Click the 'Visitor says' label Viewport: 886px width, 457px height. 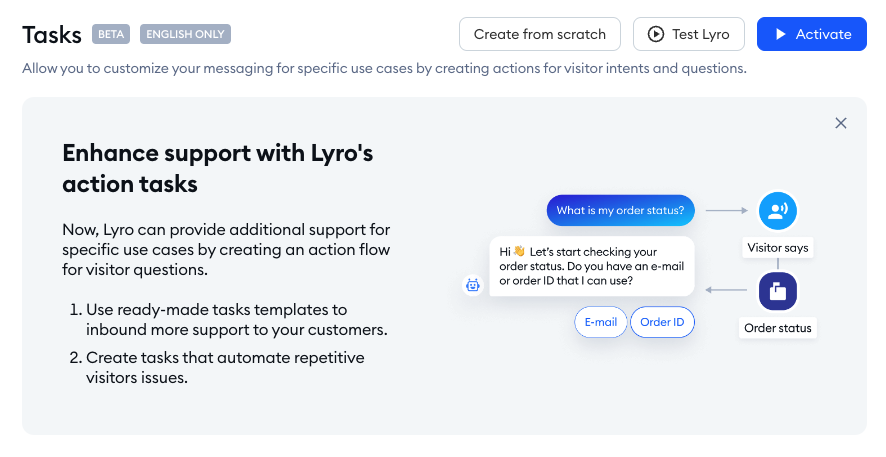tap(778, 247)
